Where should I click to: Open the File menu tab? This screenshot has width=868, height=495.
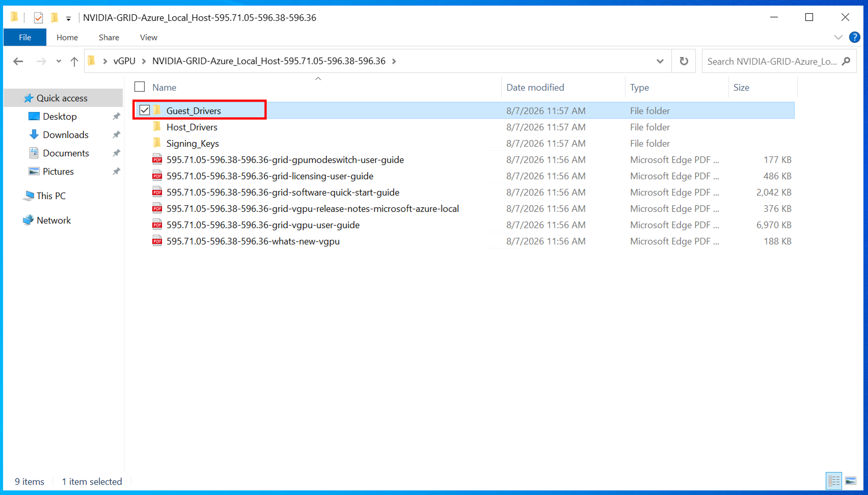25,37
